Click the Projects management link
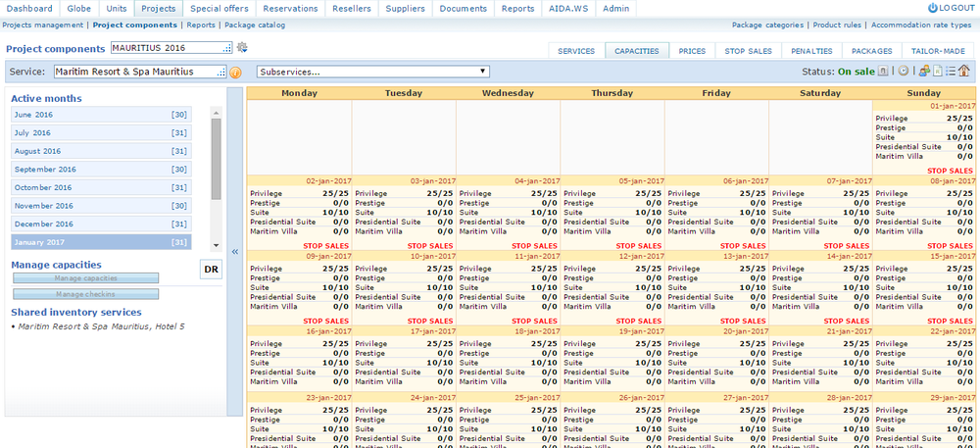This screenshot has height=448, width=980. click(42, 25)
